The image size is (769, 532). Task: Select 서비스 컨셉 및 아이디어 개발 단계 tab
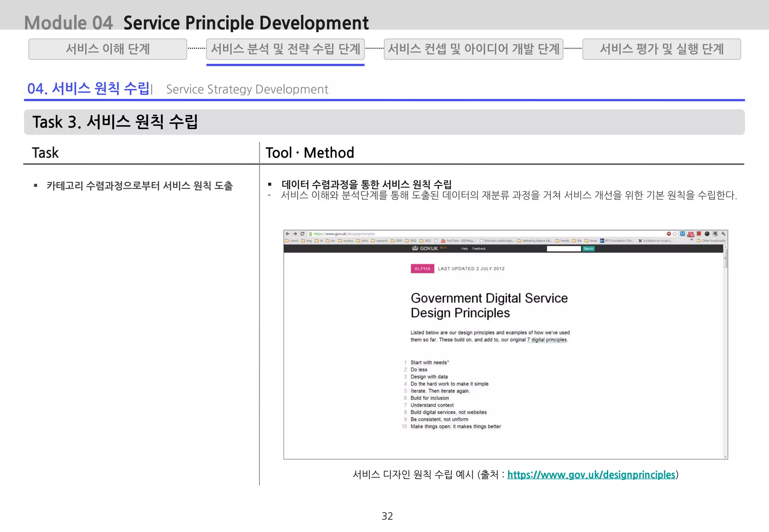click(473, 49)
